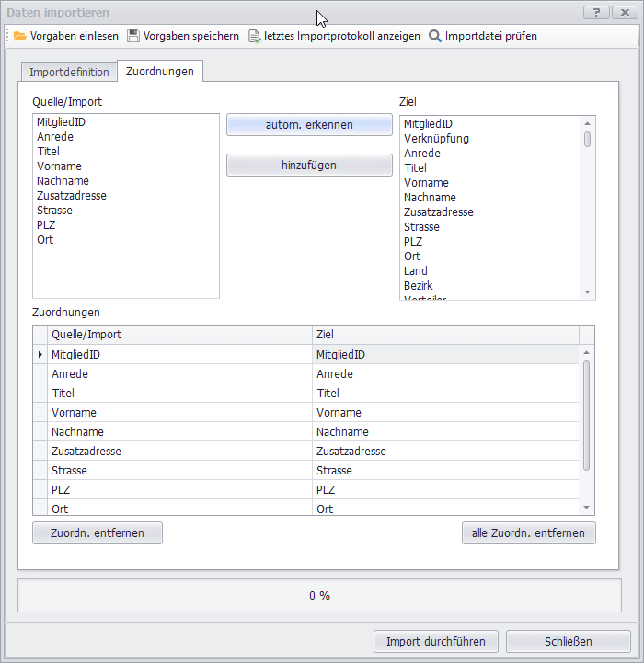Click the Vorgaben speichern disk icon
Viewport: 644px width, 663px height.
133,36
